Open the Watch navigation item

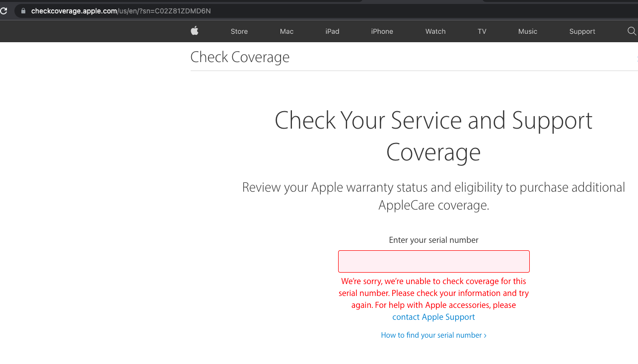(435, 31)
